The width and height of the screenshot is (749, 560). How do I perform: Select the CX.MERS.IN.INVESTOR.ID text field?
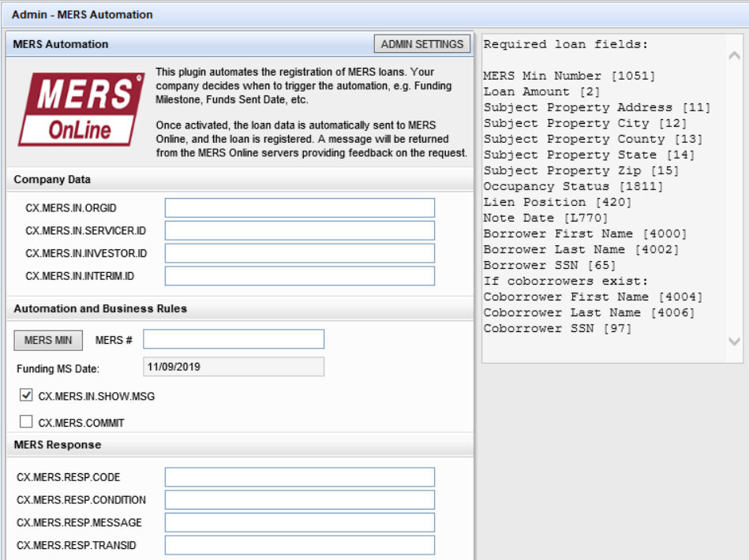point(299,253)
